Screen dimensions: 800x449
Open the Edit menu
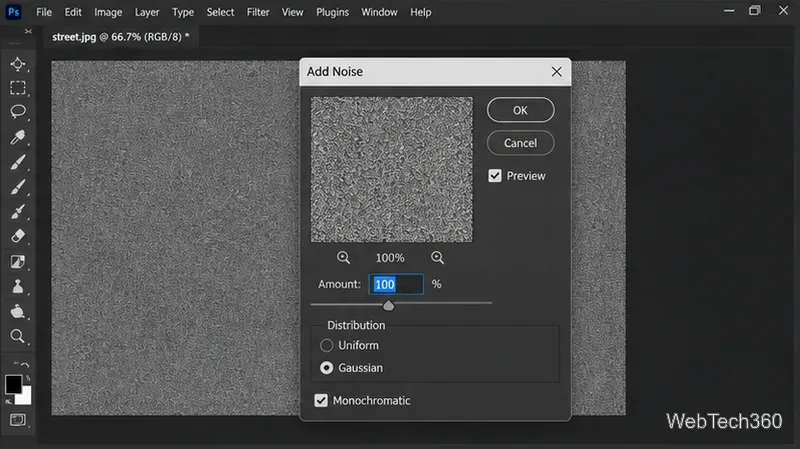73,12
